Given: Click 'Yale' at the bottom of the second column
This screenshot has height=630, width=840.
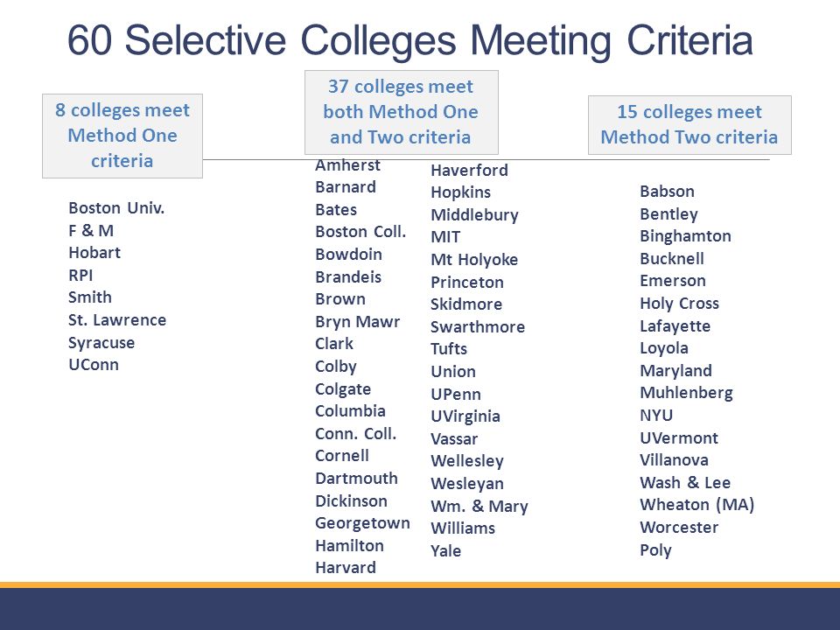Looking at the screenshot, I should (x=445, y=550).
